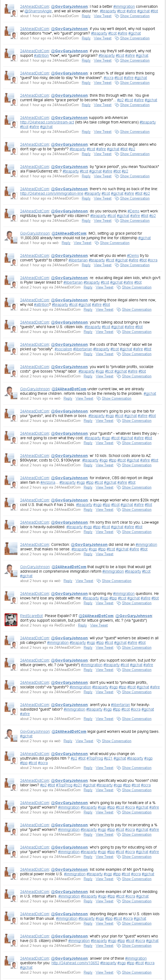Viewport: 166px width, 980px height.
Task: Open the #Arizona hashtag link
Action: [x=49, y=482]
